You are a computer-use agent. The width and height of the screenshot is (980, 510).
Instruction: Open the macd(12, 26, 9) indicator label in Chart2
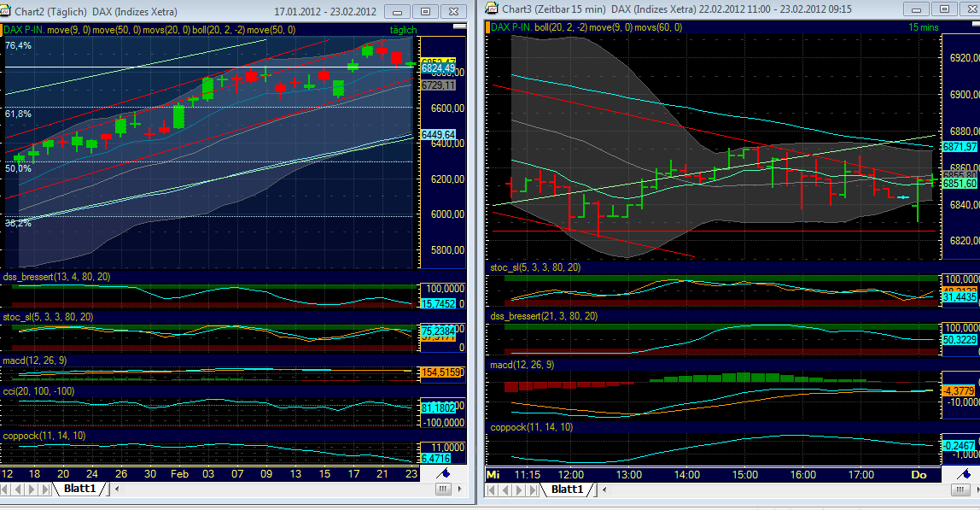[34, 361]
